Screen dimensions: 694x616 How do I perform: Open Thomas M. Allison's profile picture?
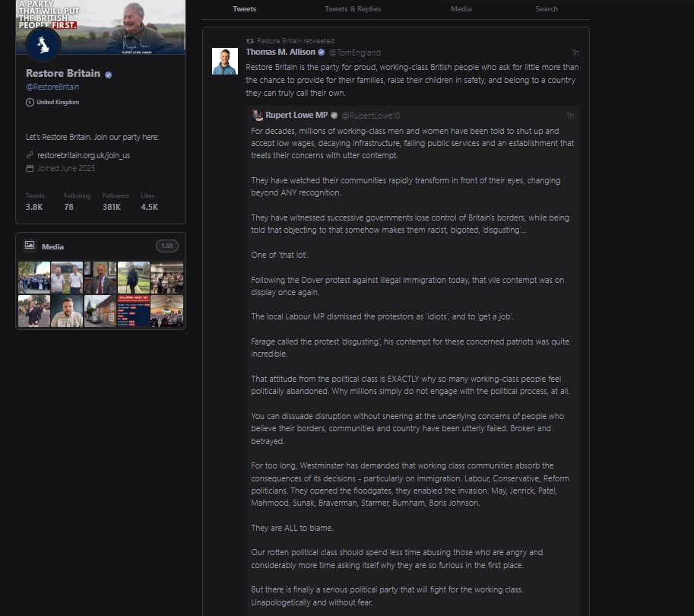[x=225, y=61]
